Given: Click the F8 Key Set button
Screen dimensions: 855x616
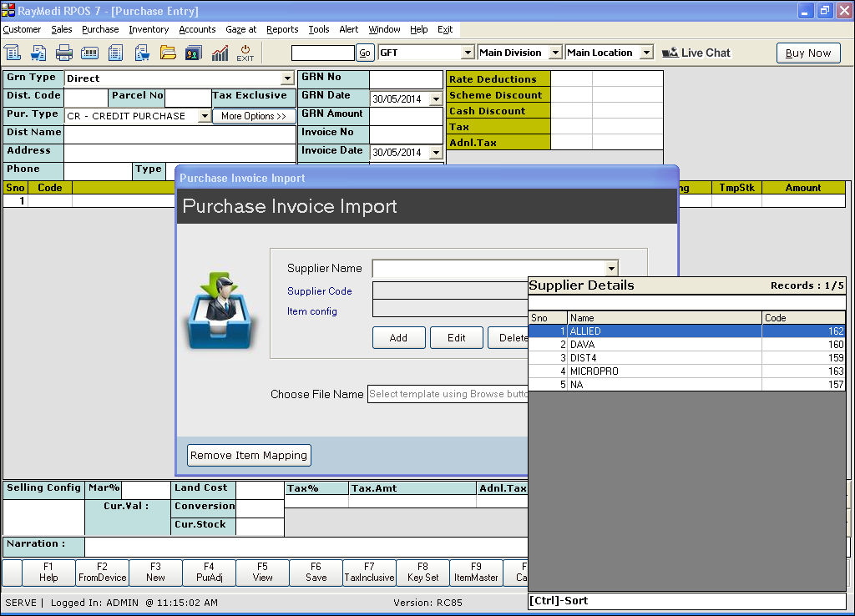Looking at the screenshot, I should tap(422, 573).
